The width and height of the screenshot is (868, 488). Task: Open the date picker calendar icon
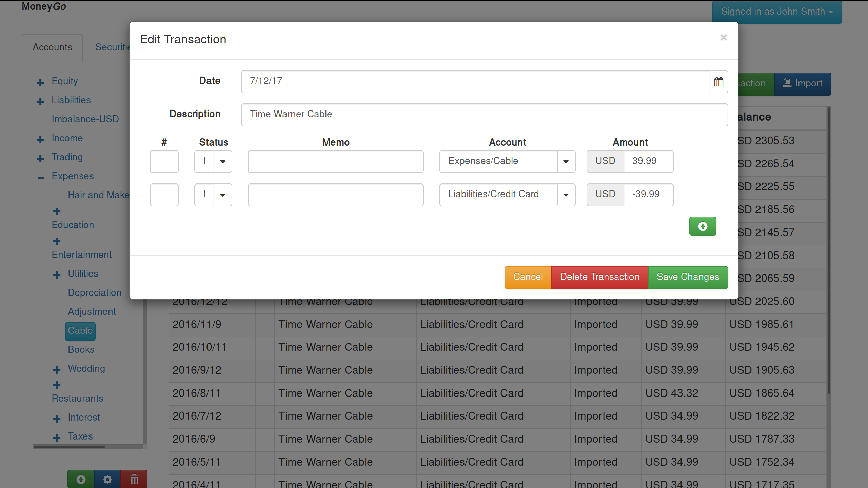tap(718, 82)
